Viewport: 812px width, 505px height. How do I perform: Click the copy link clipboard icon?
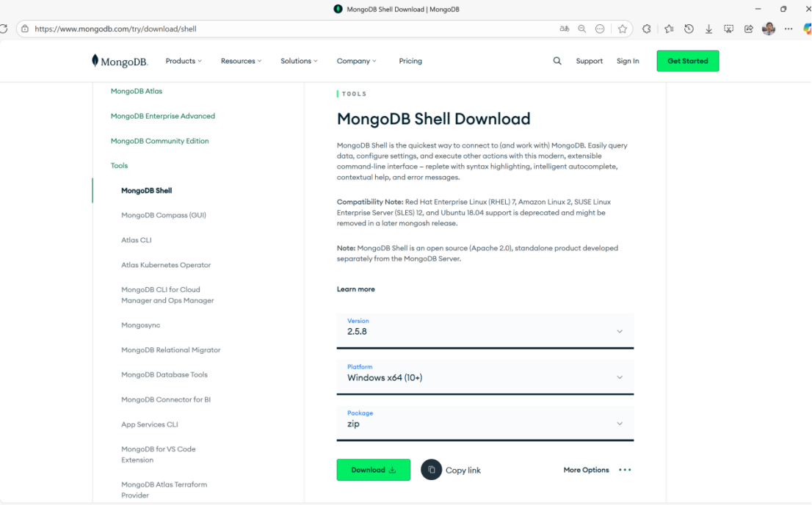[x=432, y=470]
